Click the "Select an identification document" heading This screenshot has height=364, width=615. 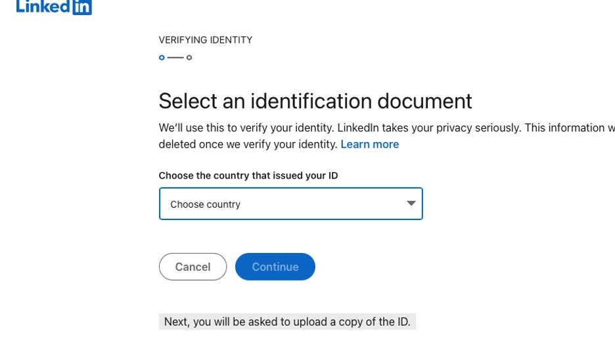coord(315,101)
